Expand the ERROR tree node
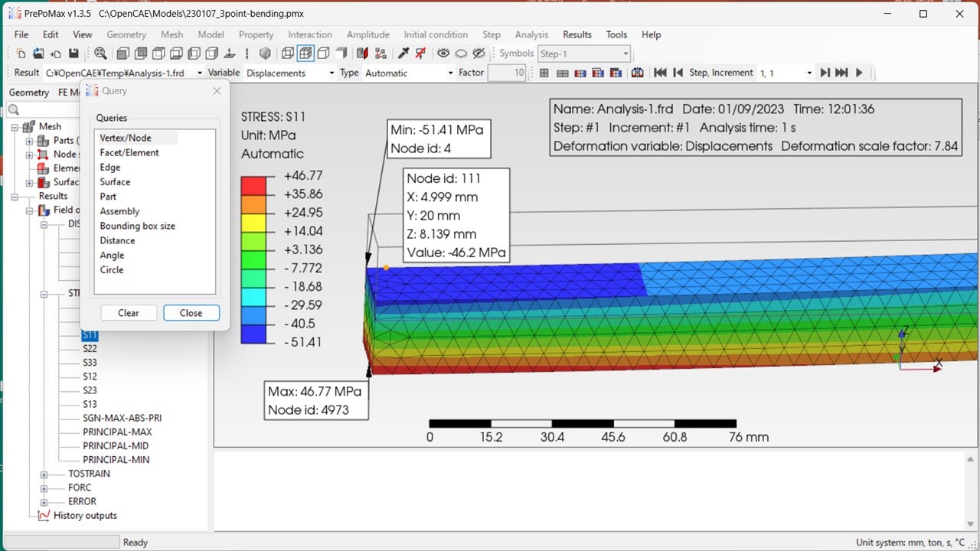The image size is (980, 551). [44, 502]
